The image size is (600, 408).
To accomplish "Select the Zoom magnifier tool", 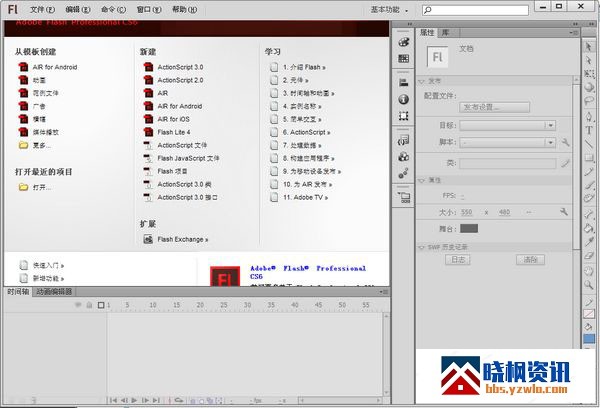I will [x=589, y=285].
